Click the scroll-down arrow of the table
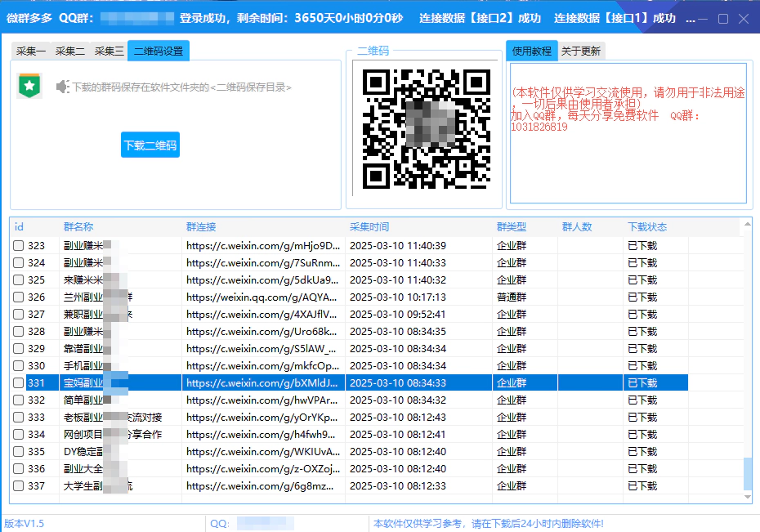Screen dimensions: 760x532 click(747, 497)
